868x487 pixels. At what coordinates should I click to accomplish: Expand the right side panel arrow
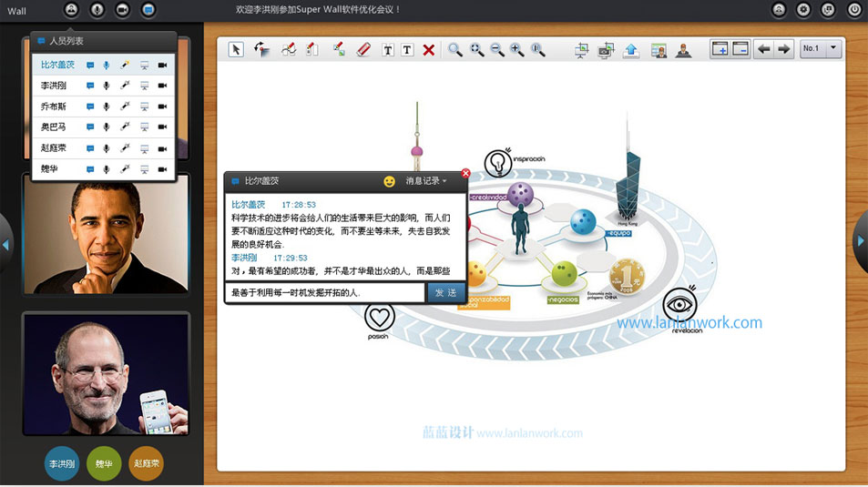[x=859, y=242]
